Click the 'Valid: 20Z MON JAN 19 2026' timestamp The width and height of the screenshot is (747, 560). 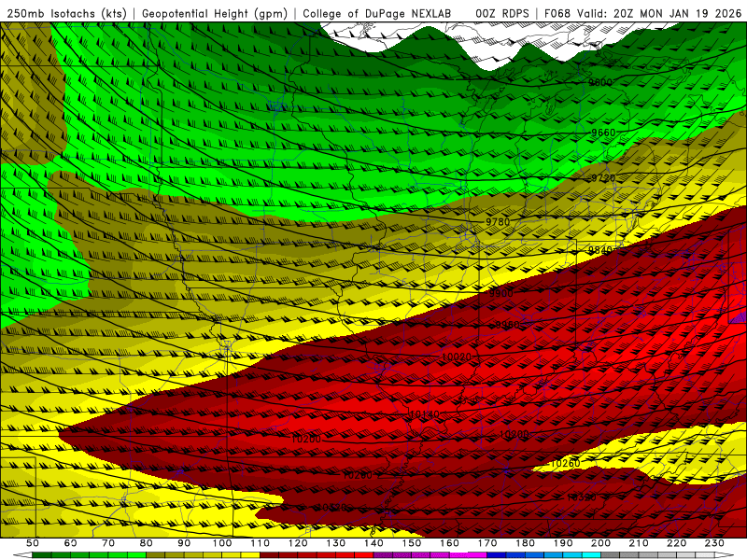[659, 13]
